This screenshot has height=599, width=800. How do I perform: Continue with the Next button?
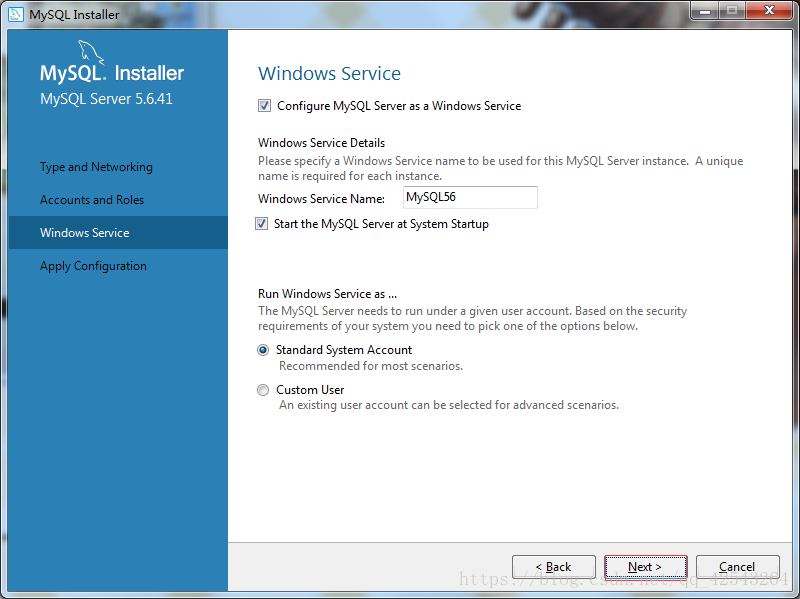pyautogui.click(x=645, y=567)
